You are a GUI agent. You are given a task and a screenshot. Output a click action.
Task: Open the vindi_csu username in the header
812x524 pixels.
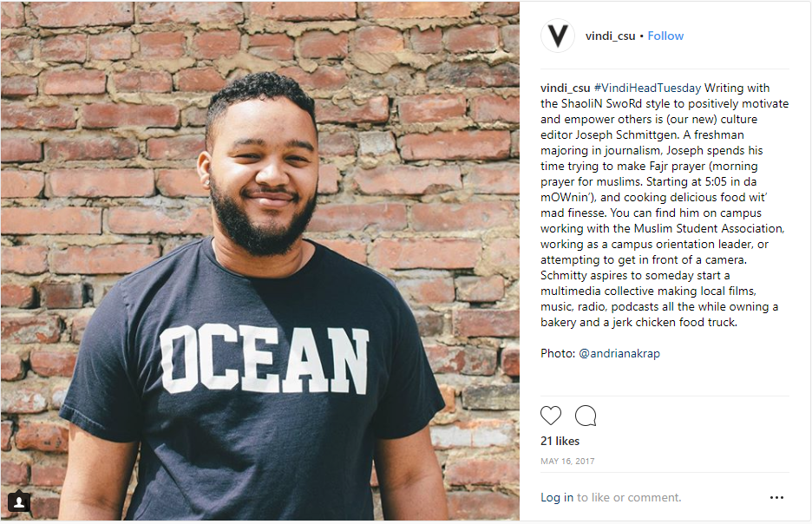(x=610, y=36)
